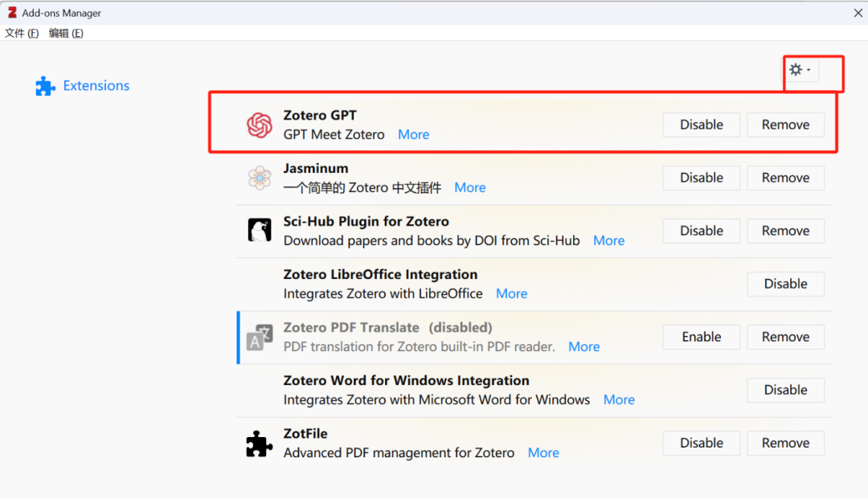Open More link for Sci-Hub Plugin
868x499 pixels.
(609, 240)
